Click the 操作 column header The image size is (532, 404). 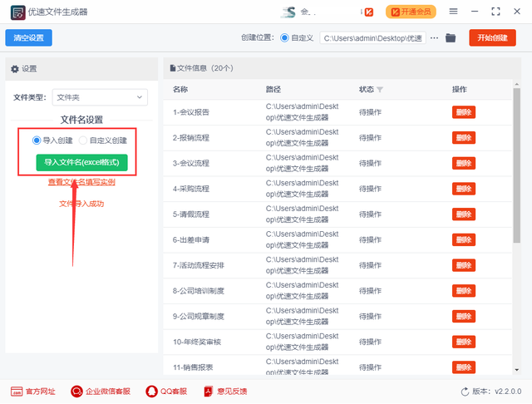(x=460, y=90)
